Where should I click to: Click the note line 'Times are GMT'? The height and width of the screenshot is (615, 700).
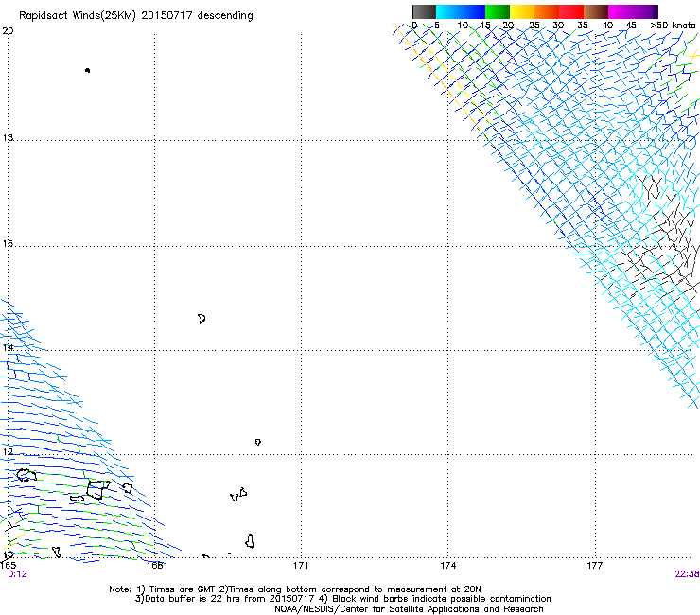(183, 589)
